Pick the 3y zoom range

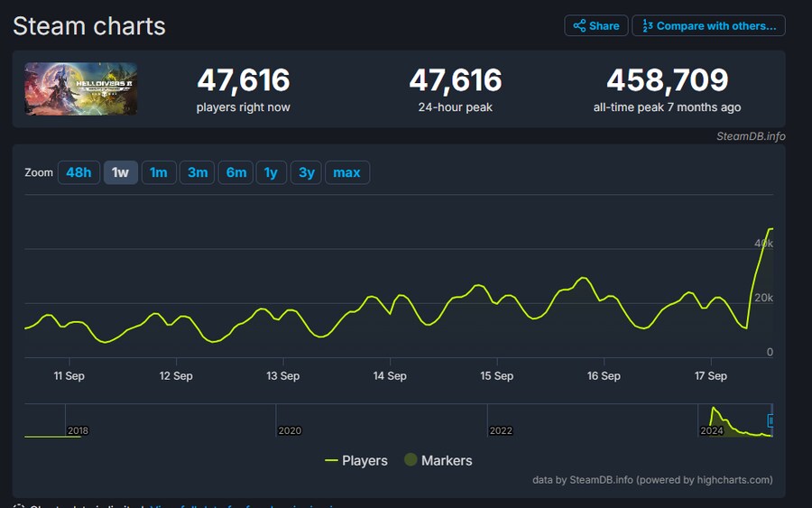[307, 172]
